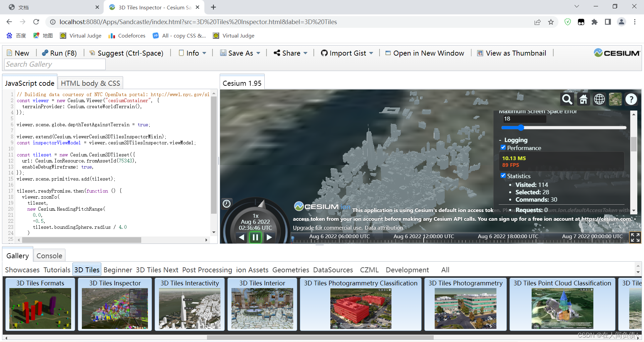The width and height of the screenshot is (644, 342).
Task: Pause the Cesium animation
Action: [x=255, y=237]
